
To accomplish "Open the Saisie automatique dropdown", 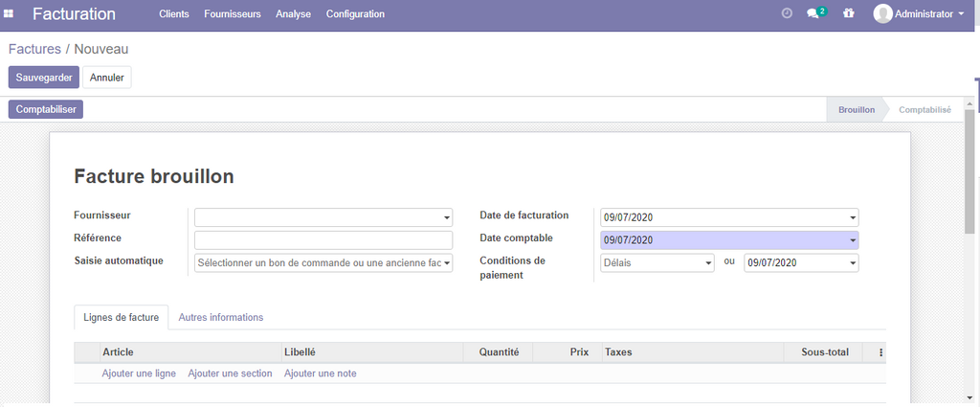I will tap(446, 262).
